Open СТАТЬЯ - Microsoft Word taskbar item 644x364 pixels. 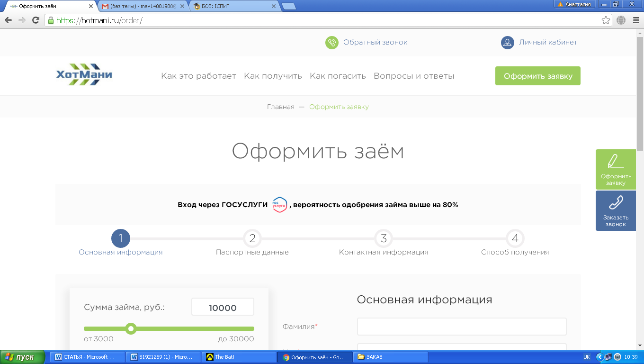(88, 357)
